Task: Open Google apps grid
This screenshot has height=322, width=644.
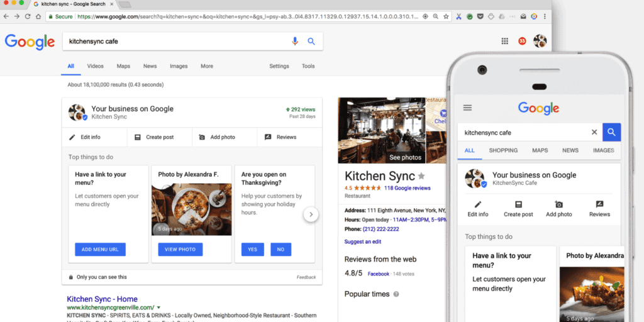Action: pos(505,41)
